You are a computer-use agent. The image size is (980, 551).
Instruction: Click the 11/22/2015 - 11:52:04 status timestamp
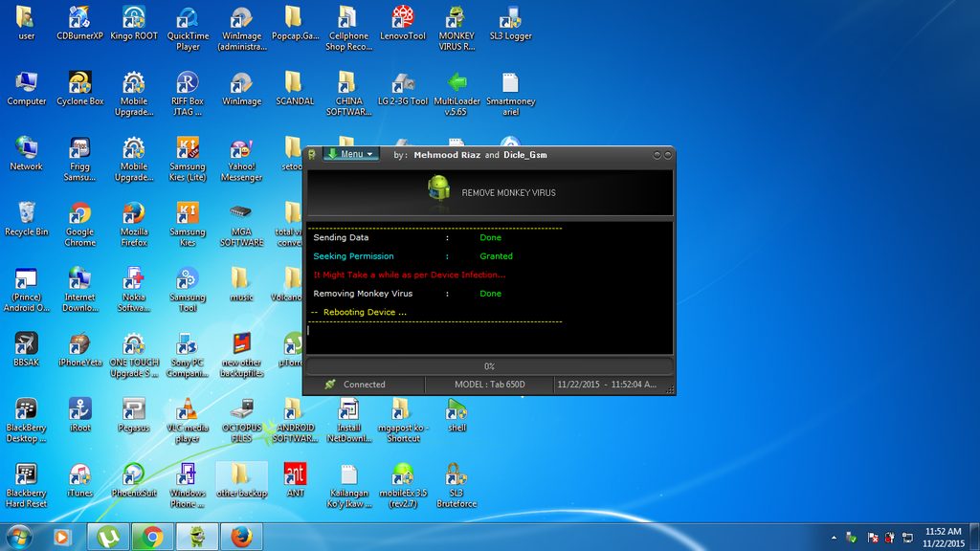click(x=607, y=385)
